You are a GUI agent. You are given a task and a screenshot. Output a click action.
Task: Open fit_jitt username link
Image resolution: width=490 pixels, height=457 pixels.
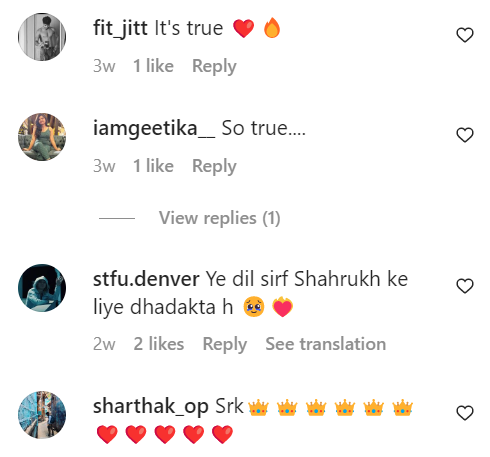tap(120, 28)
